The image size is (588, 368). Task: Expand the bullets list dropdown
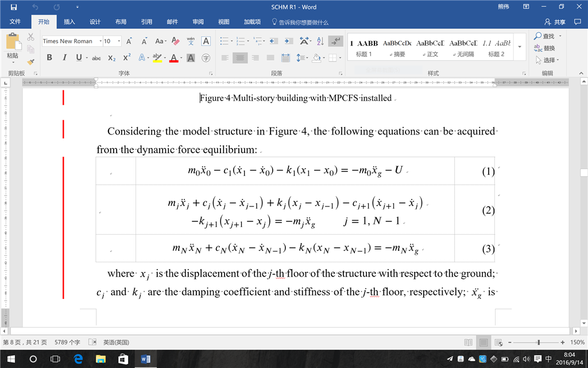(x=231, y=41)
